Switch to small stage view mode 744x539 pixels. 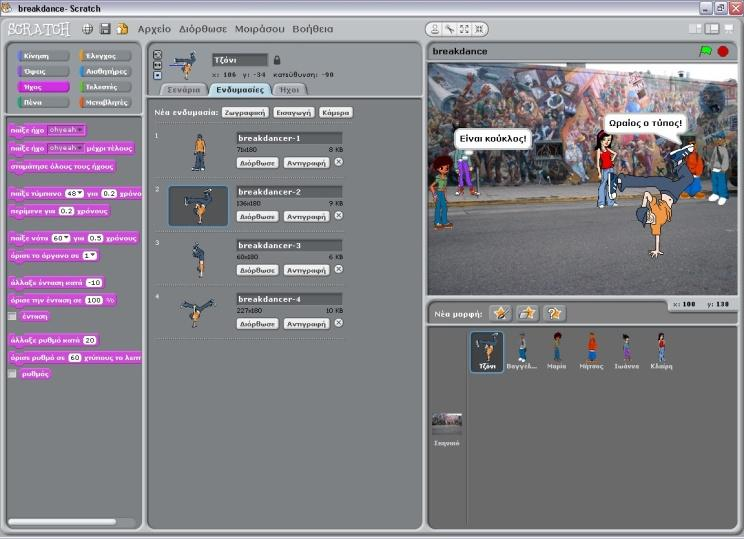click(x=695, y=29)
